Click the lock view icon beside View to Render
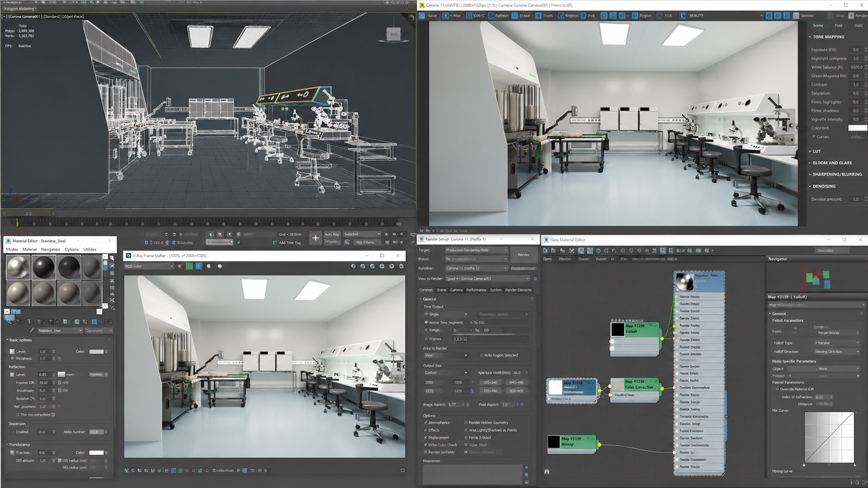This screenshot has width=868, height=488. pos(535,279)
